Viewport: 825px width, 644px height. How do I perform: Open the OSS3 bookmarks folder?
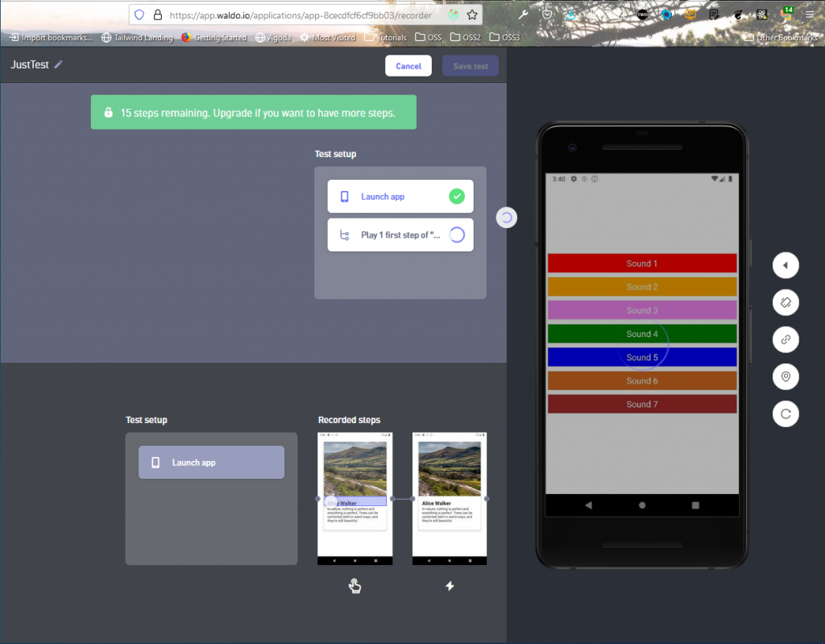tap(504, 37)
